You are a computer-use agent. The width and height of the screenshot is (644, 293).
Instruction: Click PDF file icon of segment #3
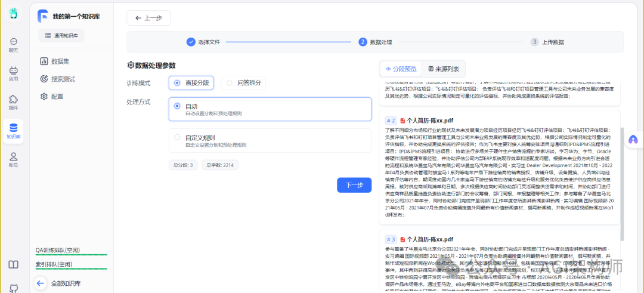pyautogui.click(x=403, y=239)
